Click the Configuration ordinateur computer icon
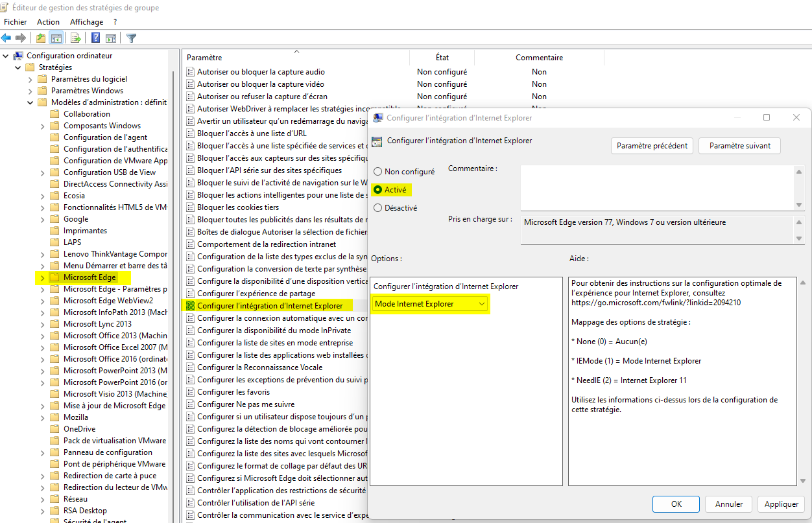Viewport: 812px width, 523px height. pos(18,56)
